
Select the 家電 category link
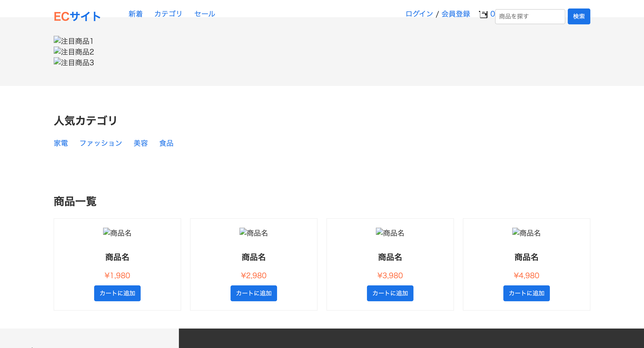click(x=61, y=143)
